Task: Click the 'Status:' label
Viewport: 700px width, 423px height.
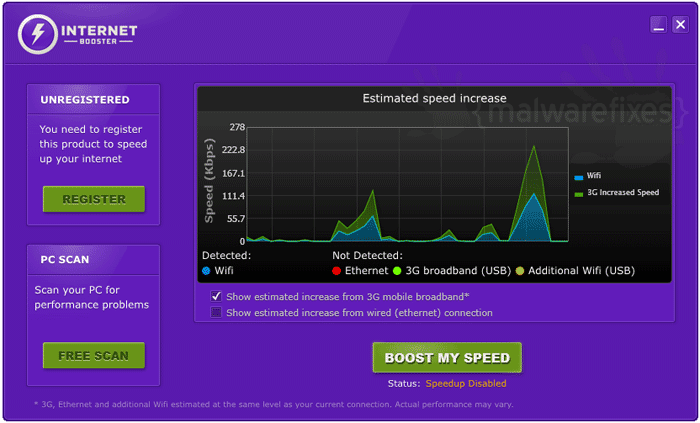Action: tap(404, 384)
